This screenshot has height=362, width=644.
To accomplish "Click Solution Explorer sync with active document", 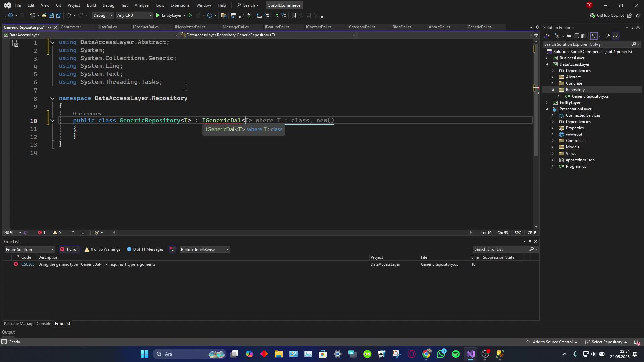I will 569,36.
